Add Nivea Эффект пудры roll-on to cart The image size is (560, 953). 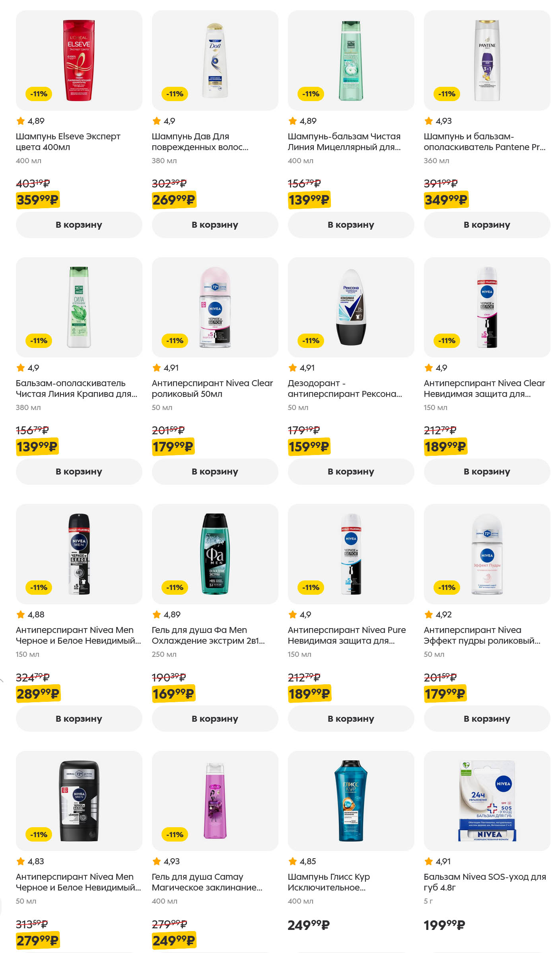[x=487, y=719]
